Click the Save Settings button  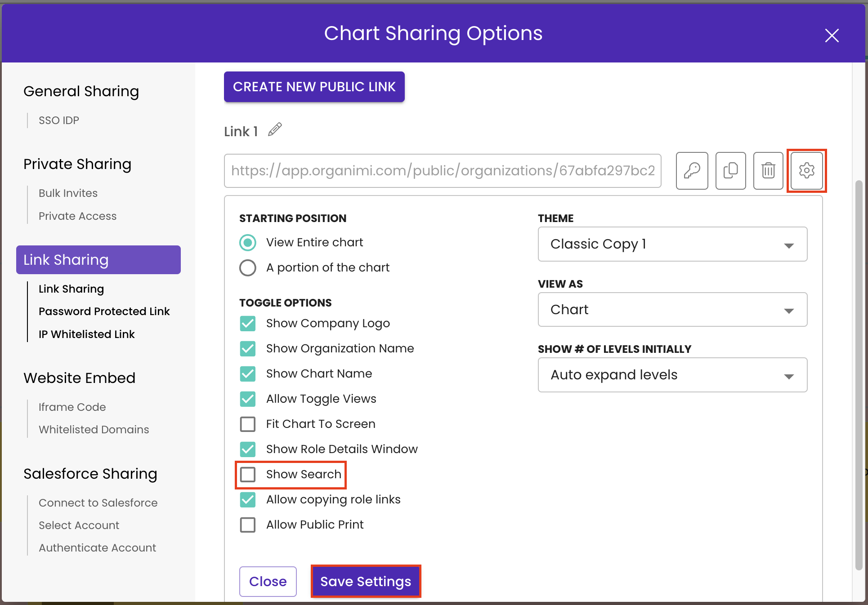click(366, 581)
